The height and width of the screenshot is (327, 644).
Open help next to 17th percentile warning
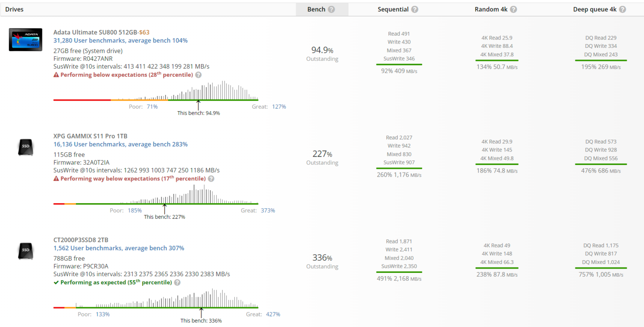coord(211,178)
